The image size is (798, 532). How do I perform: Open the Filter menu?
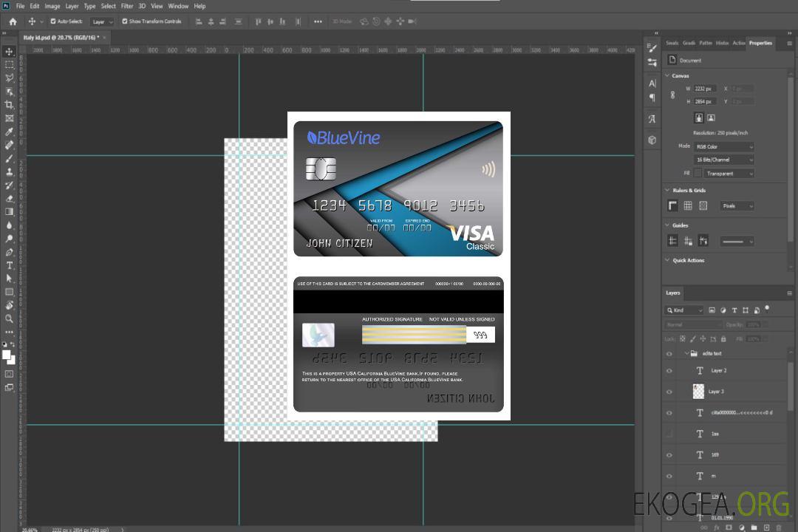tap(127, 6)
